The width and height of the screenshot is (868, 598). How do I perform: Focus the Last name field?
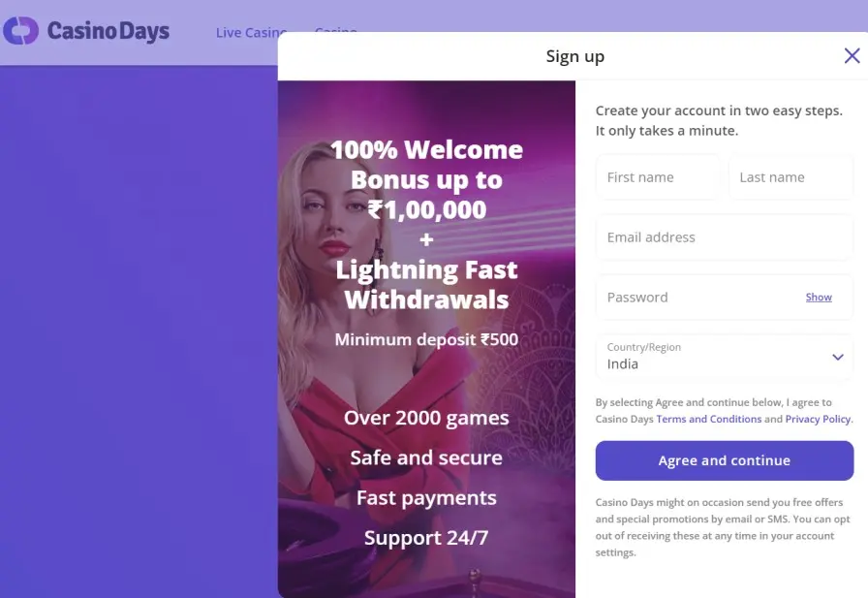(x=790, y=177)
